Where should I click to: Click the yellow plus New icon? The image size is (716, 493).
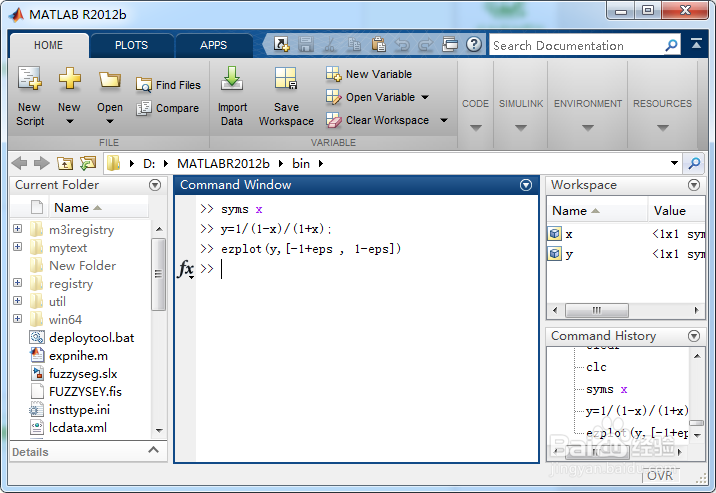click(69, 79)
